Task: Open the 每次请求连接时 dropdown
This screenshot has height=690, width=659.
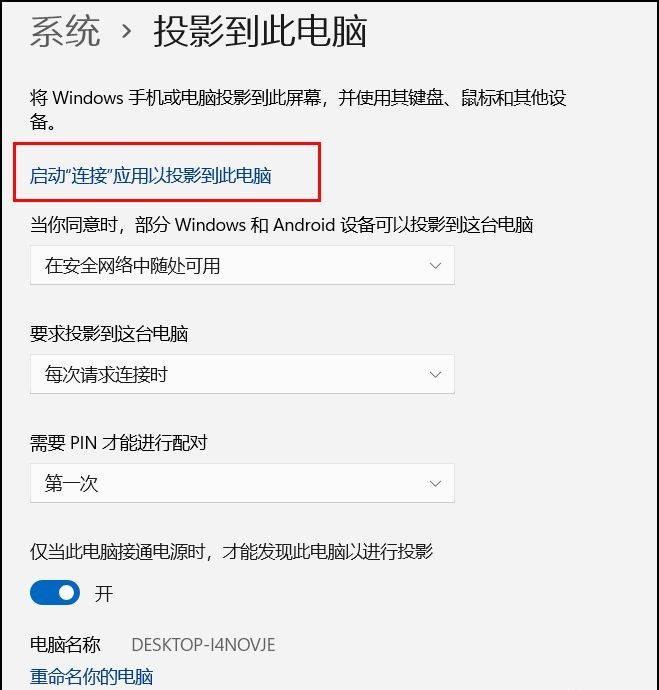Action: 242,374
